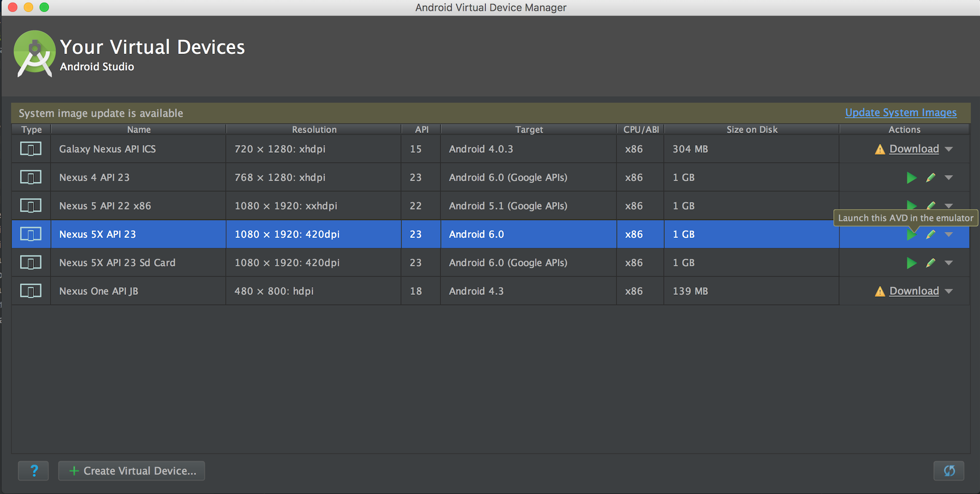Screen dimensions: 980x494
Task: Click warning icon on Nexus One API JB row
Action: point(880,291)
